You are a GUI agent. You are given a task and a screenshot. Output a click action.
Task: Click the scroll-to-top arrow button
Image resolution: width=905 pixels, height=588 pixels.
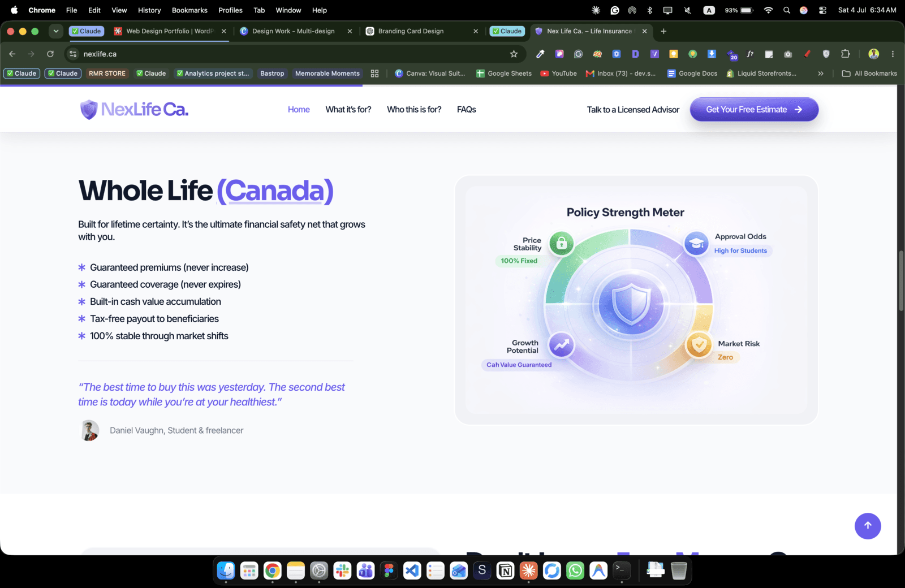click(868, 526)
